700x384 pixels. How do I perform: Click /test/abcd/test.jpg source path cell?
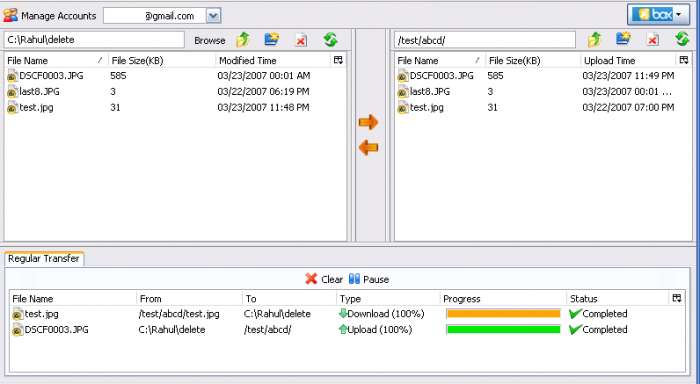click(179, 314)
